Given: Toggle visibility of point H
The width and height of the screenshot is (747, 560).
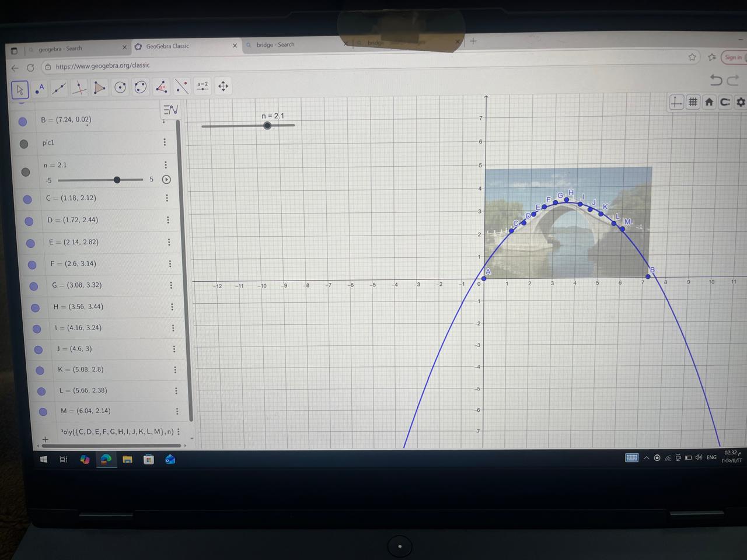Looking at the screenshot, I should [35, 307].
